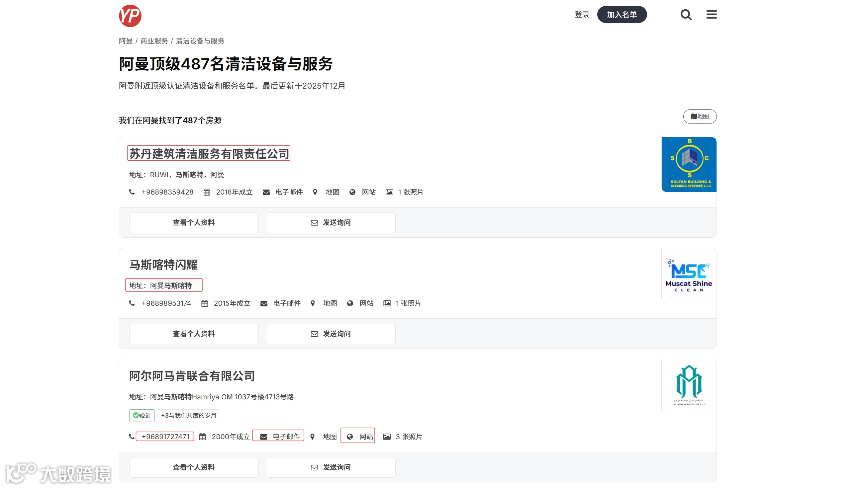Screen dimensions: 868x488
Task: Click the globe website icon for Al Amaken listing
Action: pyautogui.click(x=350, y=437)
